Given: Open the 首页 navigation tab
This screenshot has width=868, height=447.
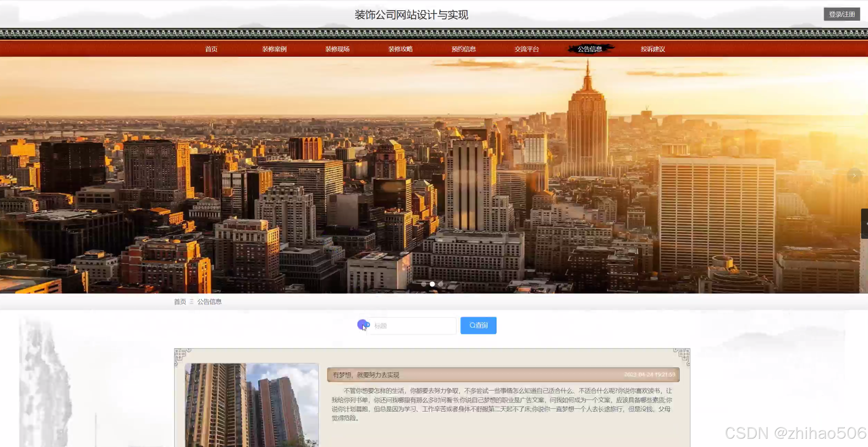Looking at the screenshot, I should tap(211, 49).
